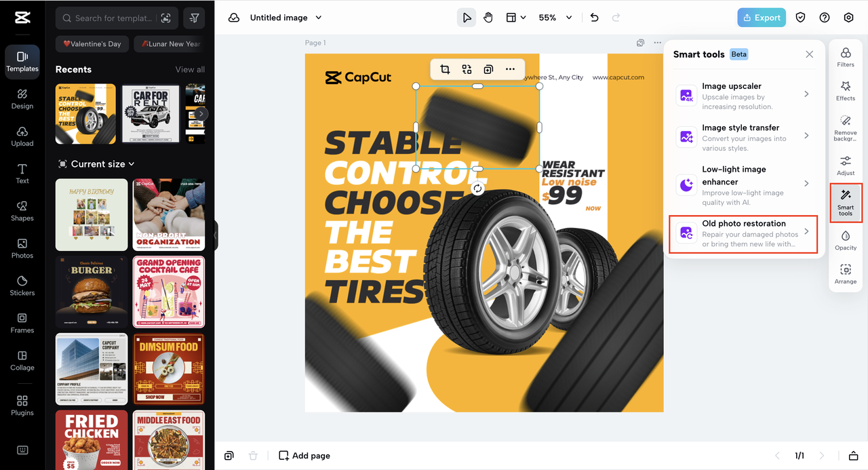Open the Upload sidebar panel

(22, 136)
